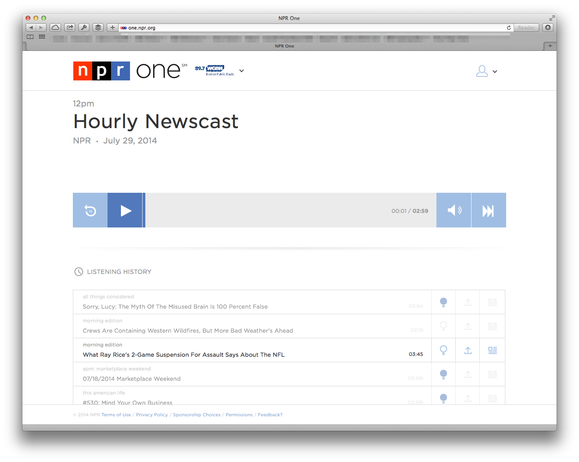Click the Safari back arrow
Viewport: 579px width, 462px height.
click(x=31, y=28)
